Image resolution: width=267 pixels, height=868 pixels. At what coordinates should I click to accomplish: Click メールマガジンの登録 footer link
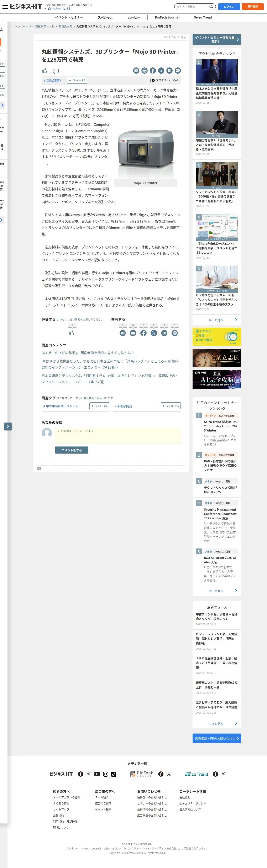pos(67,797)
